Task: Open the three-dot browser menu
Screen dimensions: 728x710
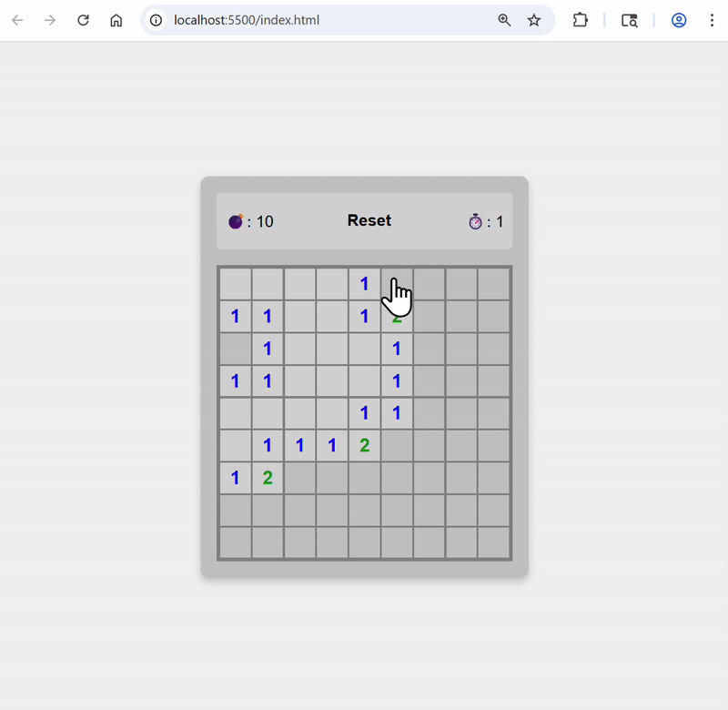Action: 713,20
